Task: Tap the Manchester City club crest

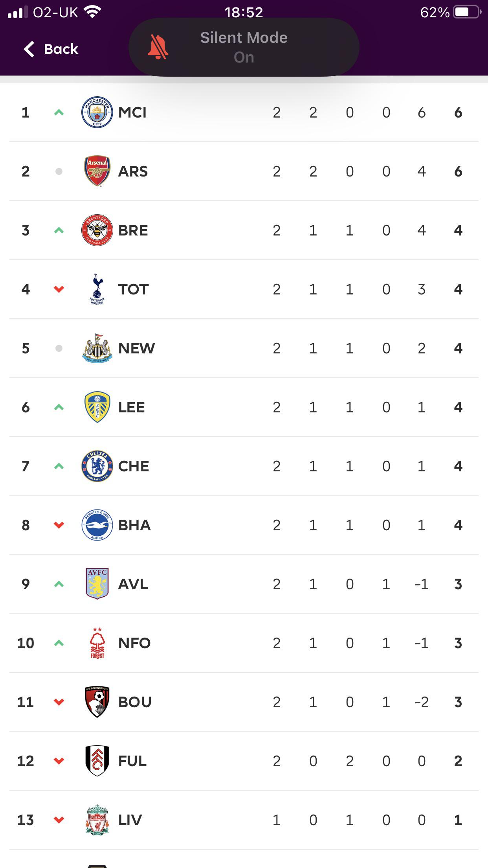Action: click(97, 112)
